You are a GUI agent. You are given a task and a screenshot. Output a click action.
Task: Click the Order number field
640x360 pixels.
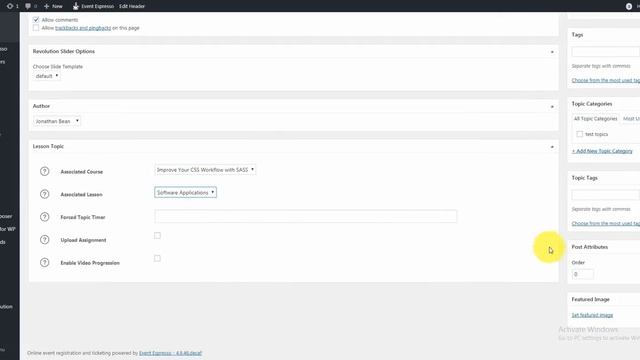582,274
